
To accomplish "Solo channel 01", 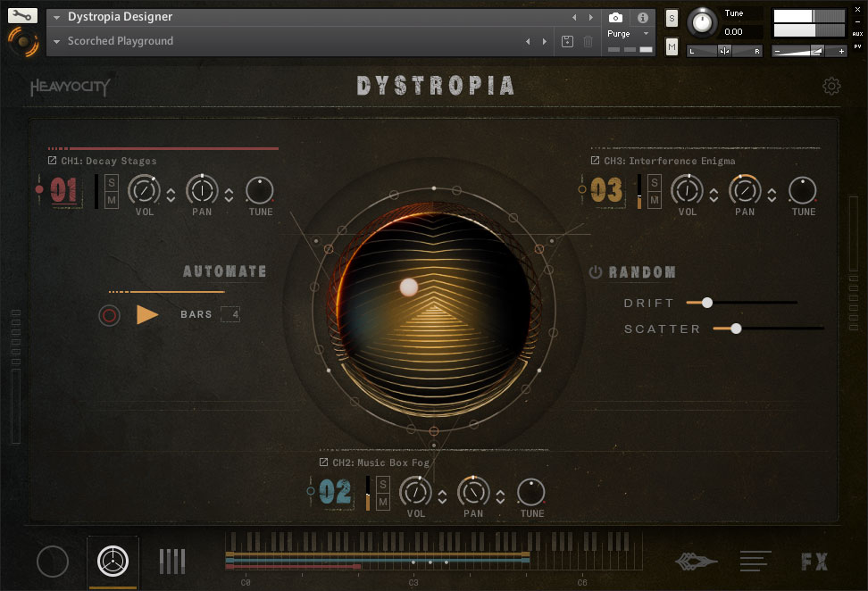I will pyautogui.click(x=112, y=183).
